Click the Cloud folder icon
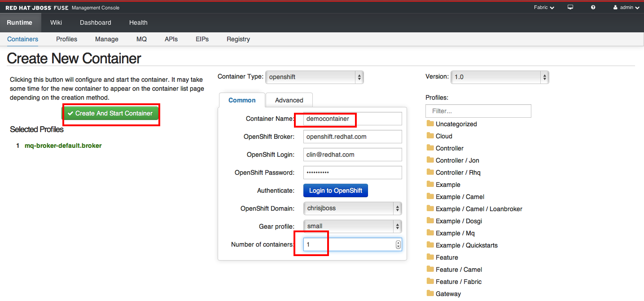644x301 pixels. tap(430, 136)
